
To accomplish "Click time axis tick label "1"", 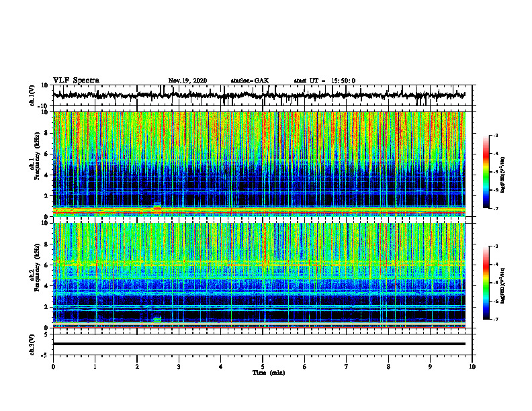I will (x=95, y=367).
